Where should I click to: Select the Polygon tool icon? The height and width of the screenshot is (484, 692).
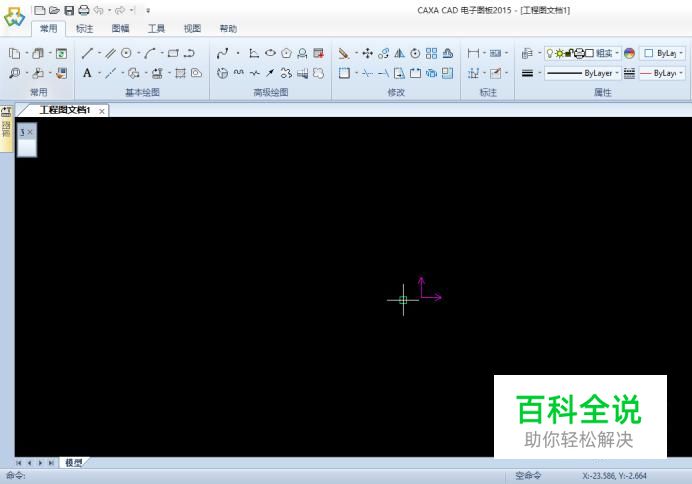point(286,53)
